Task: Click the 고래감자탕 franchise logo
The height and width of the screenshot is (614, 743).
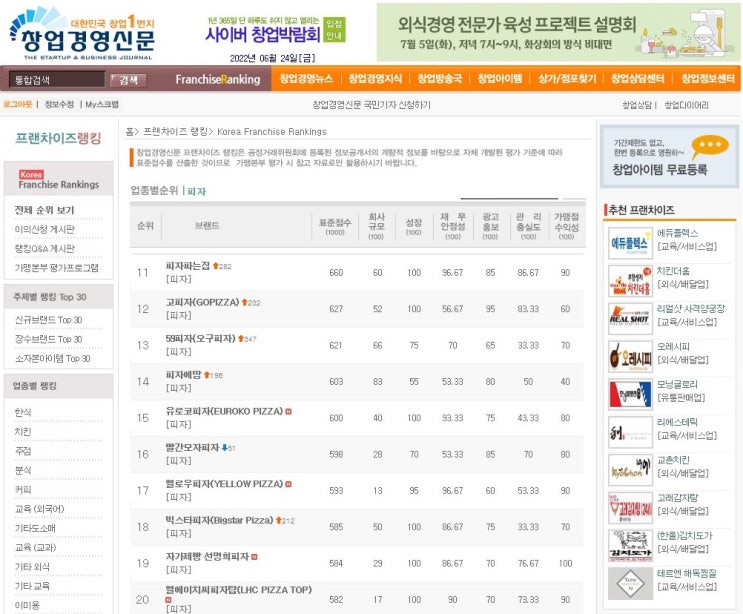Action: click(630, 508)
